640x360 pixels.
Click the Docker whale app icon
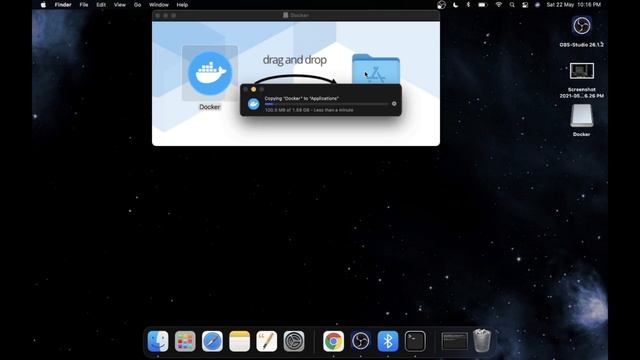click(x=210, y=73)
